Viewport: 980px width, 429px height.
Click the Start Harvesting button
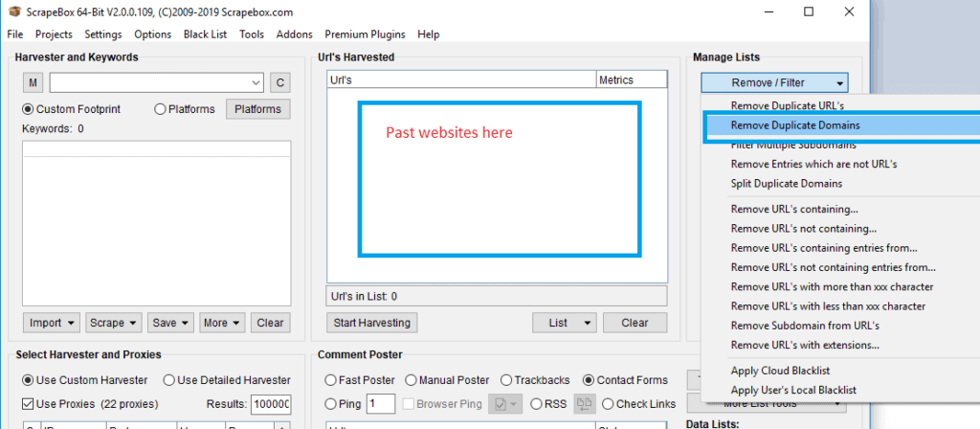[372, 323]
